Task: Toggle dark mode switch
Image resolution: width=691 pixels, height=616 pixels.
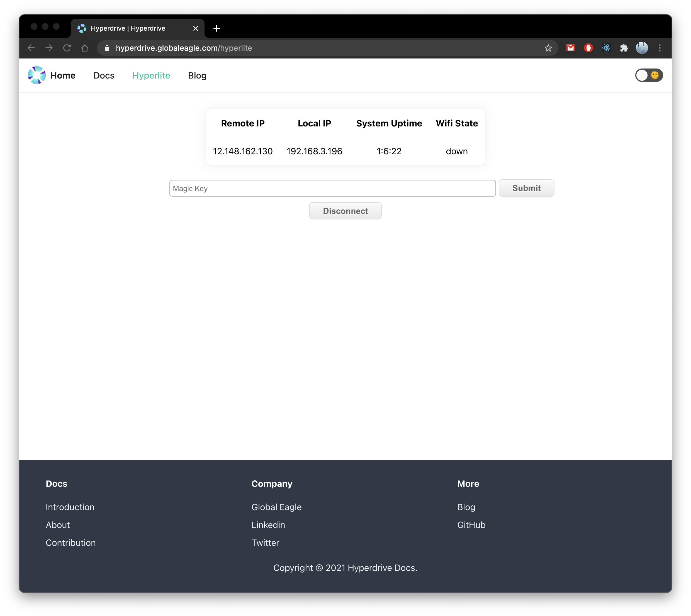Action: pos(648,75)
